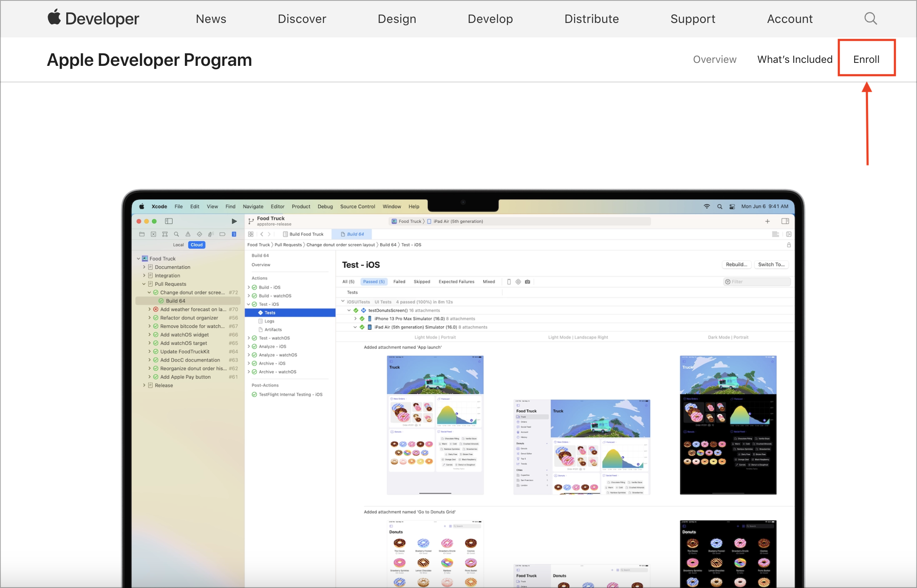
Task: Select the Expected Failures filter
Action: tap(456, 282)
